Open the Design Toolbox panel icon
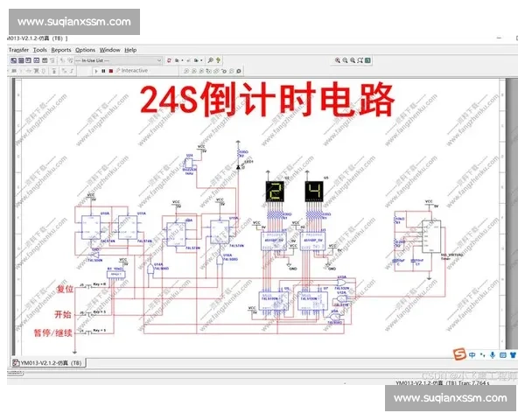The image size is (525, 420). 13,60
